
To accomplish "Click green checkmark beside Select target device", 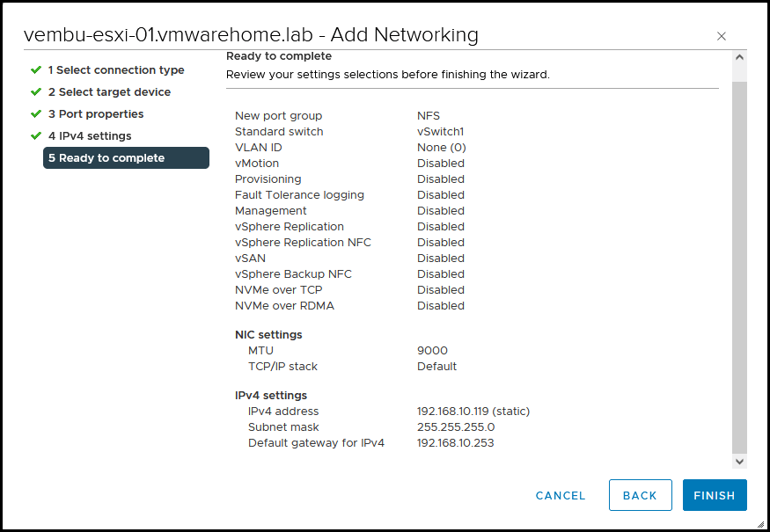I will [x=36, y=91].
